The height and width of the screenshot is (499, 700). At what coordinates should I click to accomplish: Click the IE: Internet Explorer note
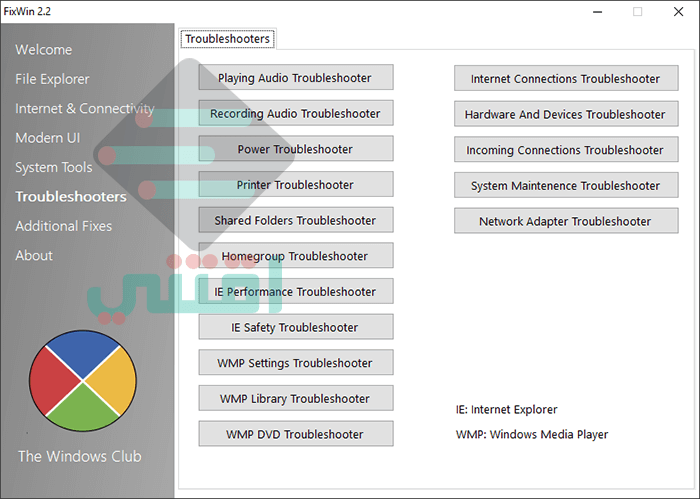[x=507, y=409]
